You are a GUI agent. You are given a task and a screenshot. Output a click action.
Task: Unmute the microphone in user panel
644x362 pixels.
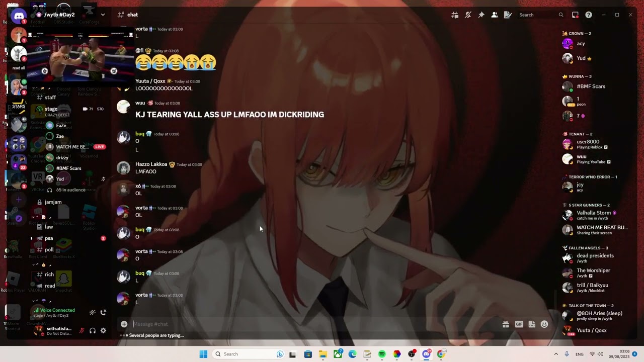pos(82,331)
